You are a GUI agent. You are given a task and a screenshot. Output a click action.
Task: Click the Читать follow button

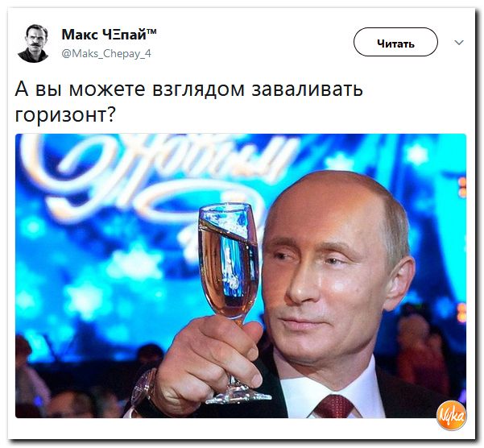point(395,42)
